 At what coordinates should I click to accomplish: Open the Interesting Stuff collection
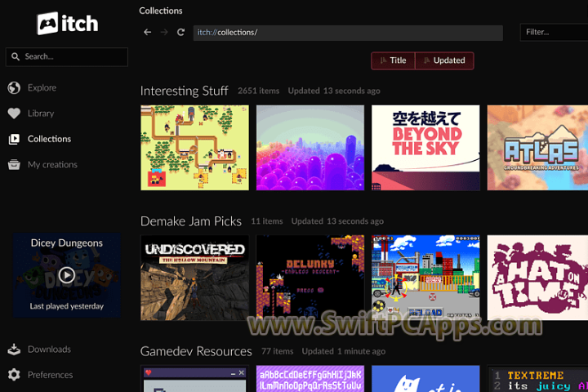pos(184,91)
